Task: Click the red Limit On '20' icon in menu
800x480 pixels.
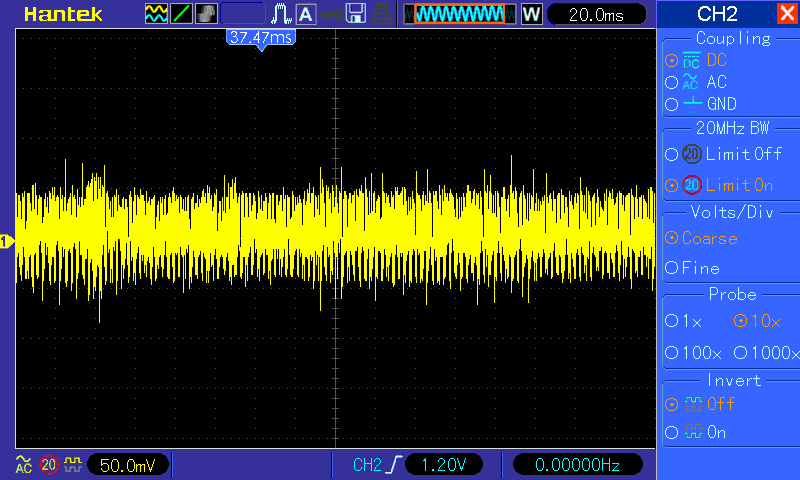Action: pyautogui.click(x=692, y=185)
